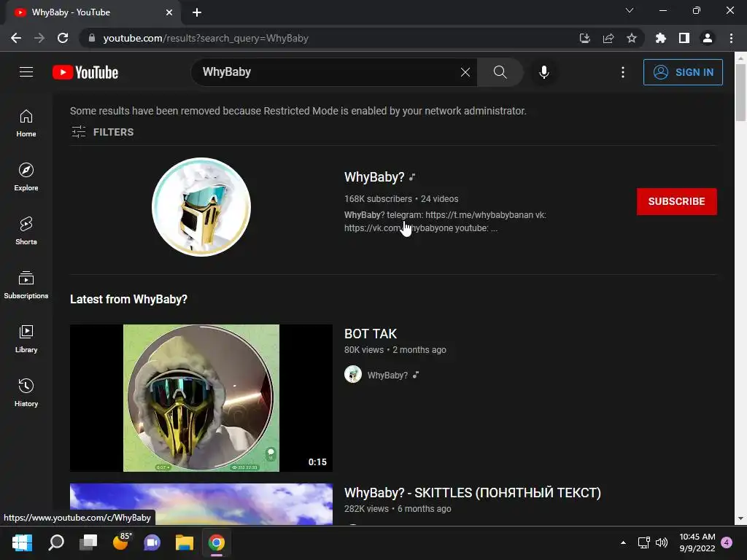Open the WhyBaby? channel title link
Viewport: 747px width, 560px height.
(x=374, y=177)
